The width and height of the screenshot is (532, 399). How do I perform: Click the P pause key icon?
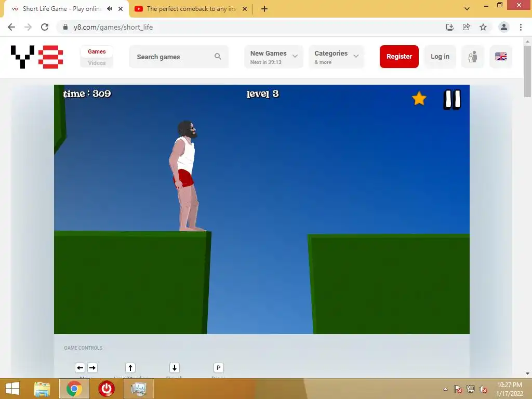click(x=219, y=368)
